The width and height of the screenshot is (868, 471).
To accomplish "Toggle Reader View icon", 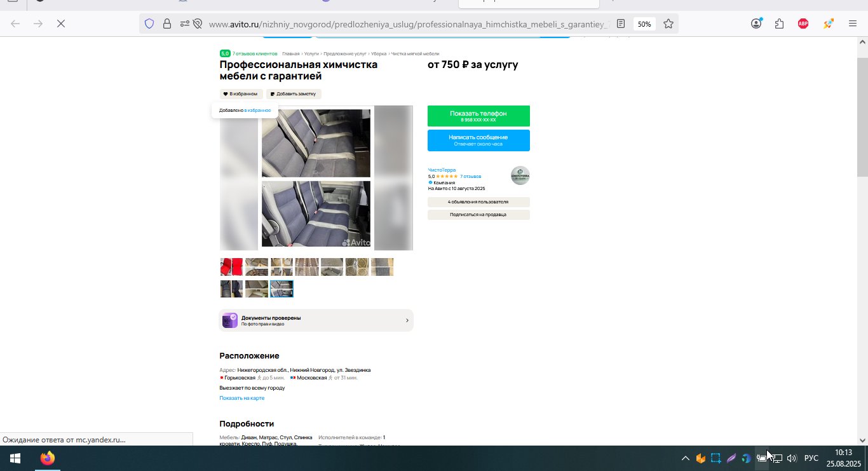I will [621, 24].
